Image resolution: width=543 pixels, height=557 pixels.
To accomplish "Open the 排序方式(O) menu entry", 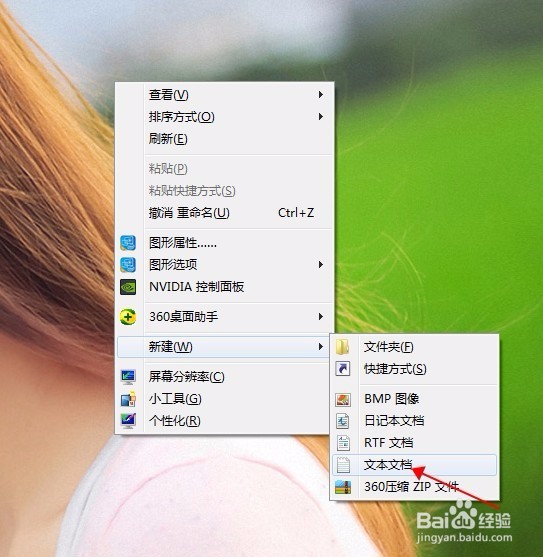I will click(x=224, y=117).
